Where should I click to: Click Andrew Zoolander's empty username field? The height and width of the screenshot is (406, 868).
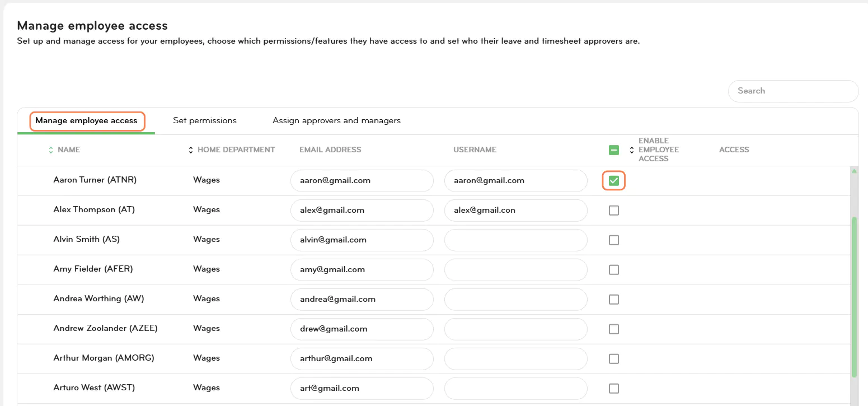tap(516, 329)
